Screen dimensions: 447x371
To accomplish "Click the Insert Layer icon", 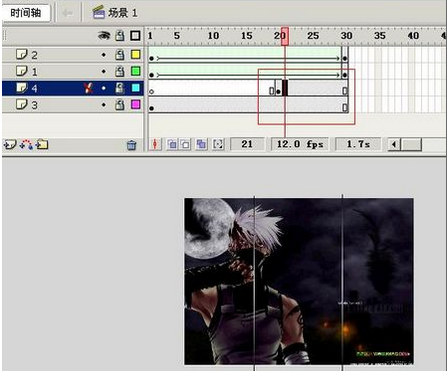I will point(10,145).
